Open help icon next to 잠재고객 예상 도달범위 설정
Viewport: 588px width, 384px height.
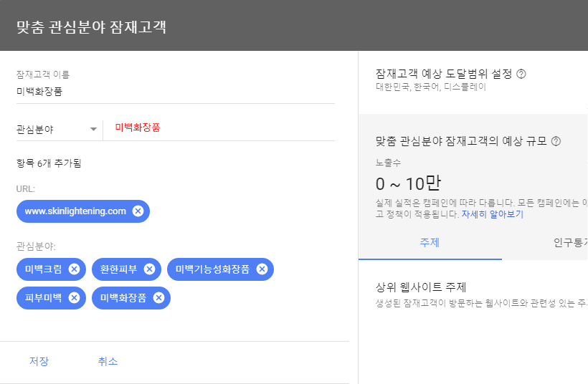pos(521,74)
